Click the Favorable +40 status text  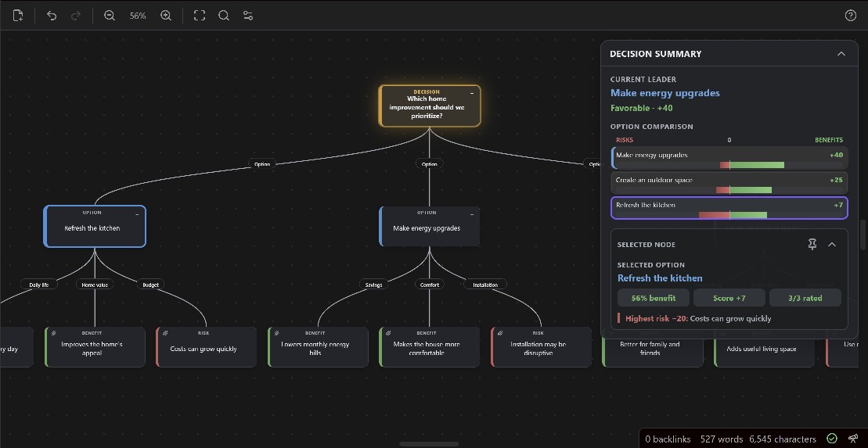pos(642,109)
